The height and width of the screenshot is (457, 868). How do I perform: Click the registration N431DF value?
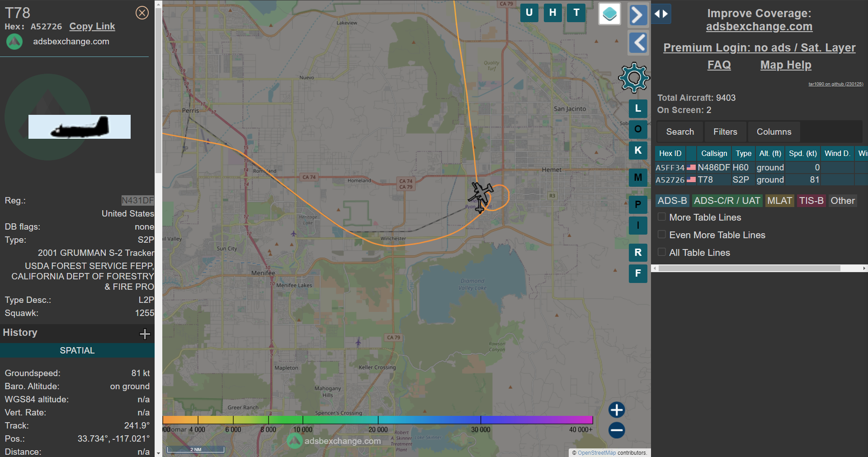click(137, 200)
